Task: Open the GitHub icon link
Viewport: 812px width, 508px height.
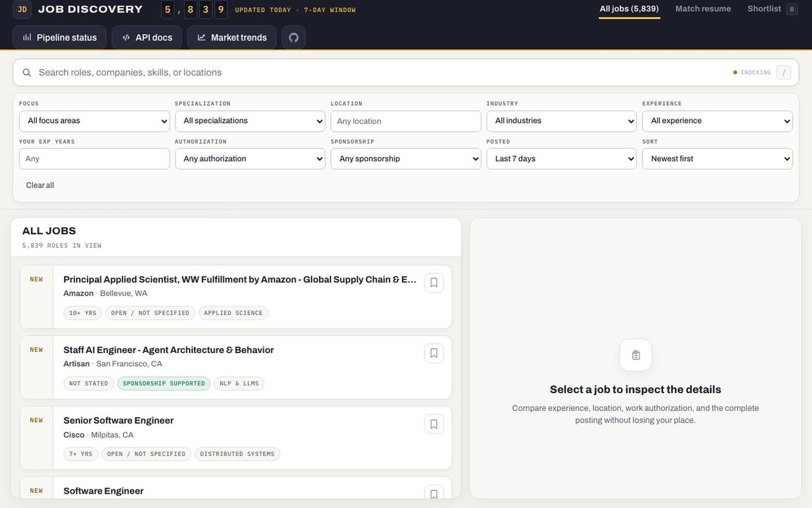Action: [x=293, y=38]
